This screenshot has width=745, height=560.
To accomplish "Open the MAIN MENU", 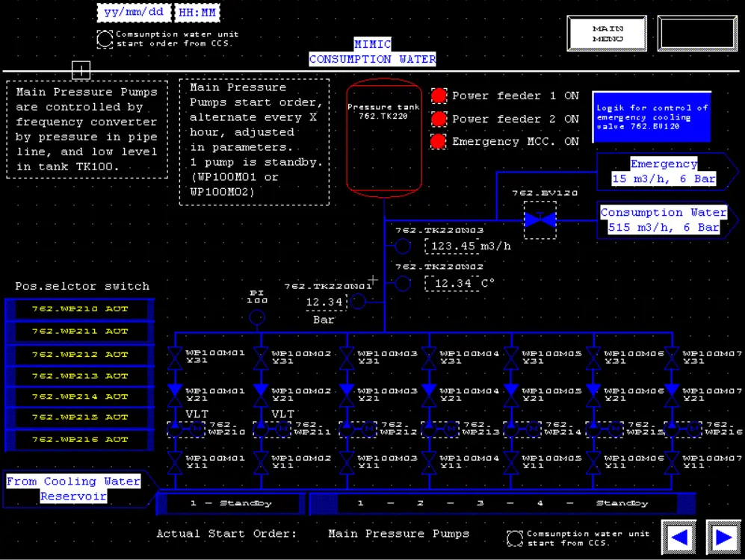I will tap(607, 34).
